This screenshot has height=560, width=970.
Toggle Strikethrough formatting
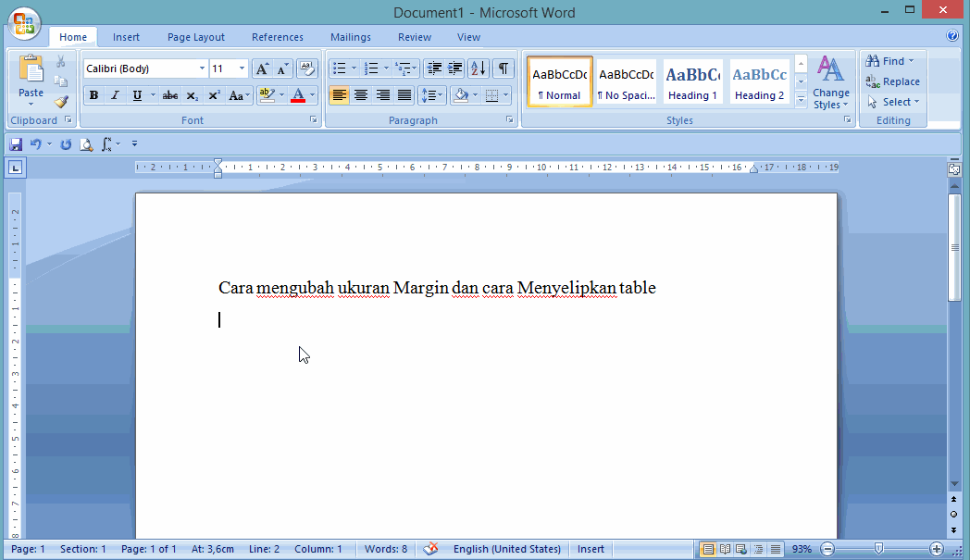tap(170, 95)
